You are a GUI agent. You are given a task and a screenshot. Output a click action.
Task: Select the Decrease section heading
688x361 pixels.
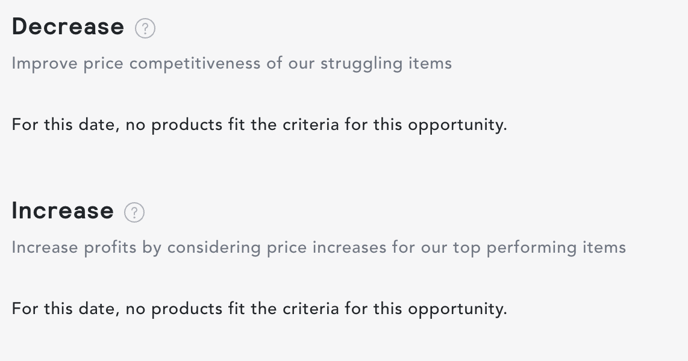tap(68, 27)
